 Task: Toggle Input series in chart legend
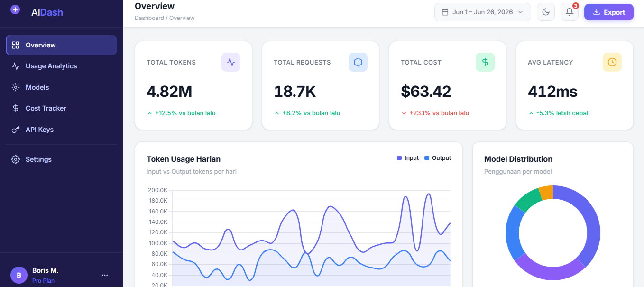point(408,158)
